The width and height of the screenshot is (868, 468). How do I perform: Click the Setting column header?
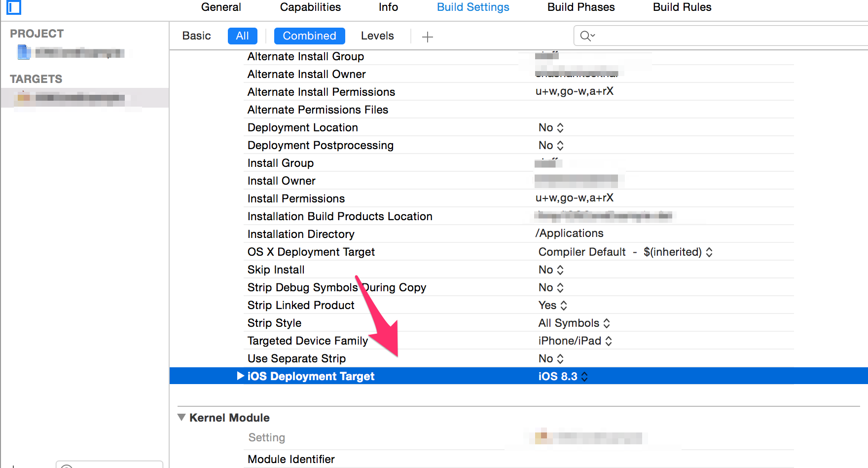[267, 438]
